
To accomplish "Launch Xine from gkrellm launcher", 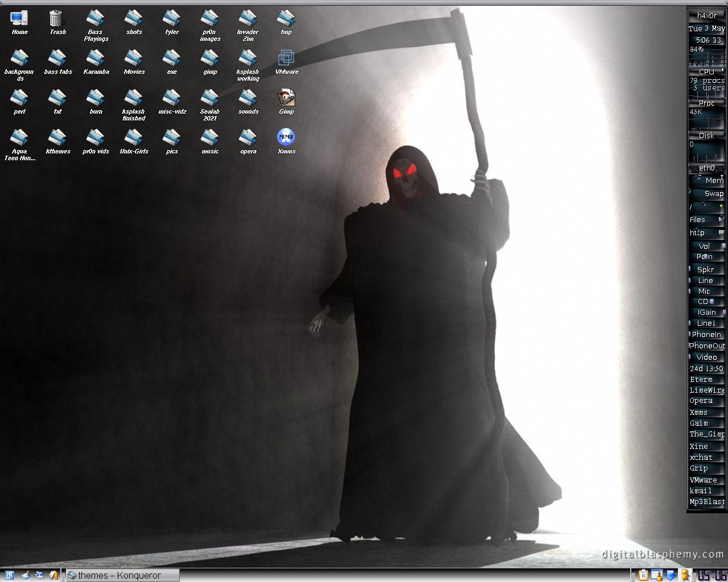I will tap(707, 446).
